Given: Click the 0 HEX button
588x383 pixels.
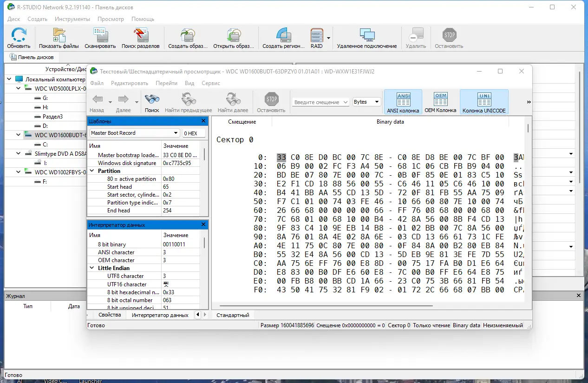Looking at the screenshot, I should pos(194,133).
